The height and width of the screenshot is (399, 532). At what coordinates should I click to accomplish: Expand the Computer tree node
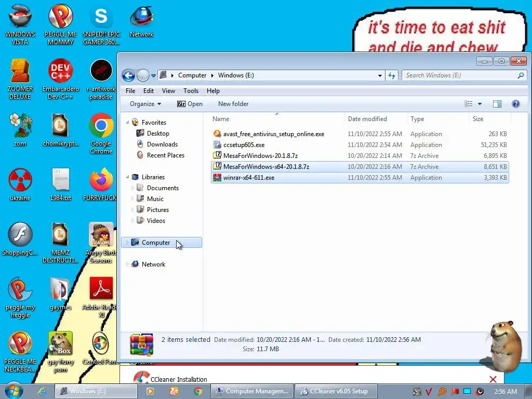128,242
